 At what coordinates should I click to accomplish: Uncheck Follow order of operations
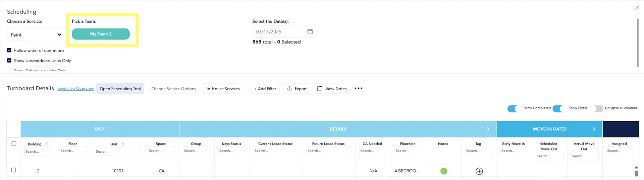point(9,50)
